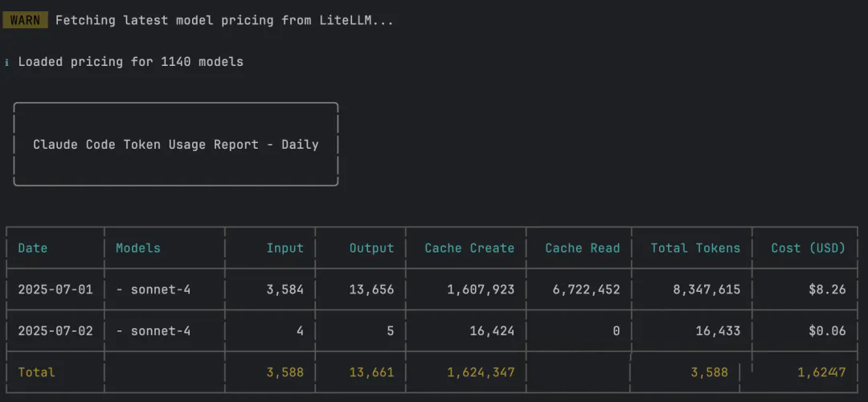Click the Cache Create column header

click(x=469, y=248)
